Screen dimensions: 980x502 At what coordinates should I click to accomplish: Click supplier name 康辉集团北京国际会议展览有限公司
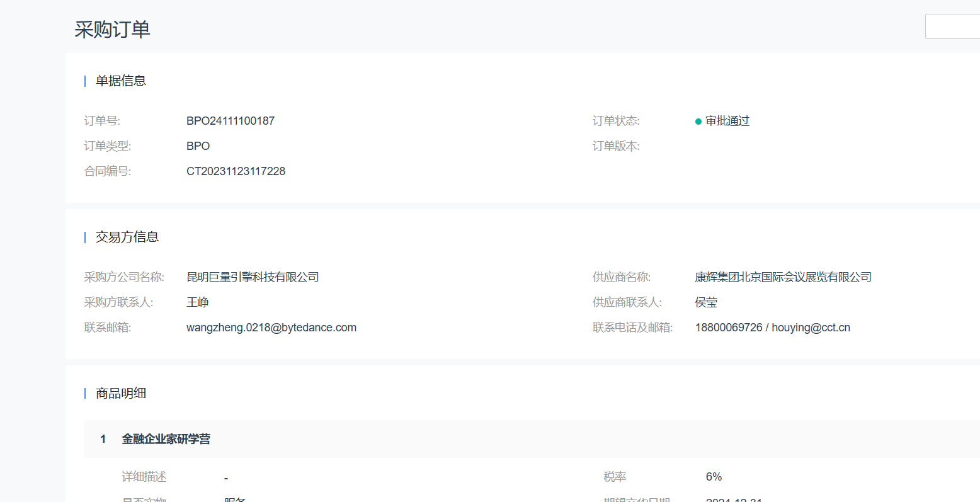[x=783, y=277]
